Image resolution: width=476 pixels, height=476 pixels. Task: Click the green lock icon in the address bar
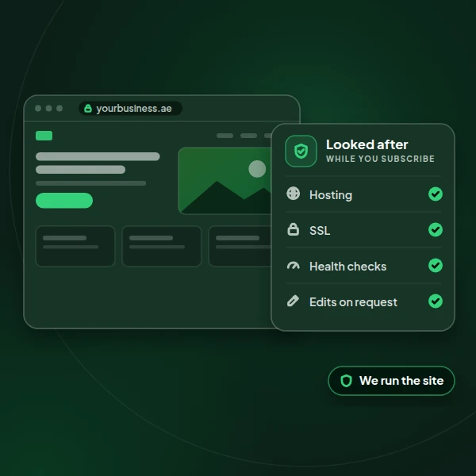(x=88, y=108)
